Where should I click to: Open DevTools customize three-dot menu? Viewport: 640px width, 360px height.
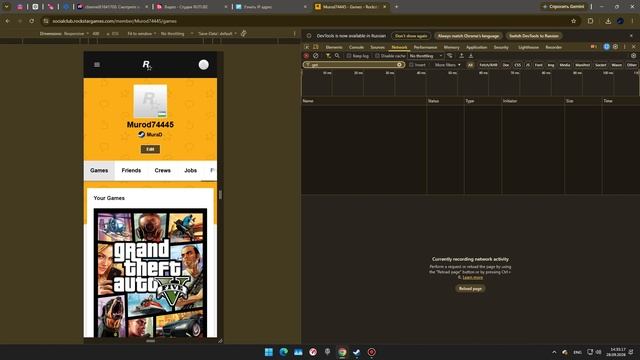[624, 47]
